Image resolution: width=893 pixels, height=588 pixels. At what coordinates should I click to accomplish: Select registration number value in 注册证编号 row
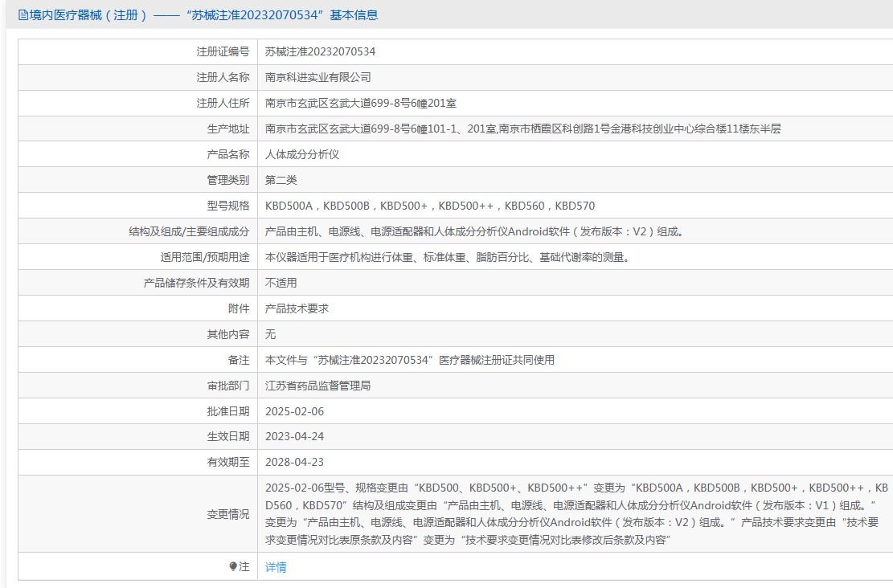point(320,51)
